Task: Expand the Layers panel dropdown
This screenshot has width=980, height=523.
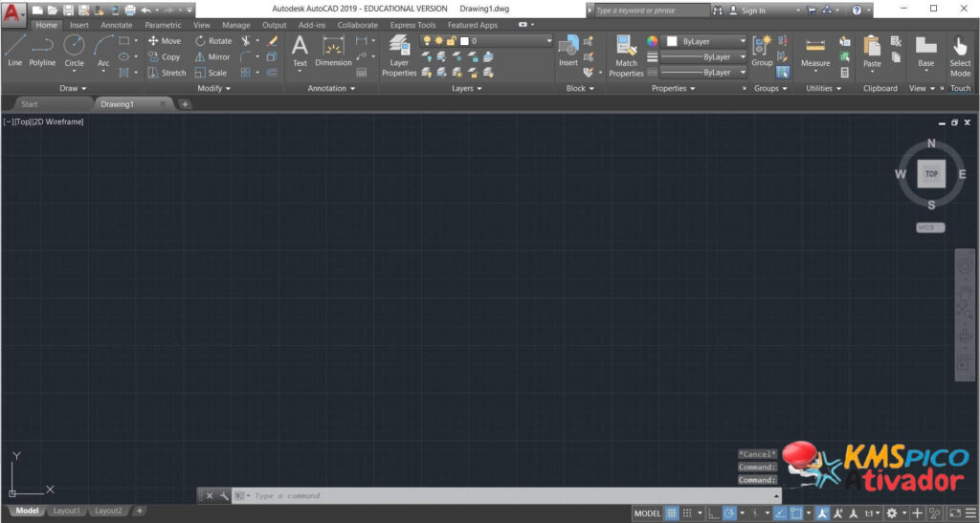Action: tap(467, 89)
